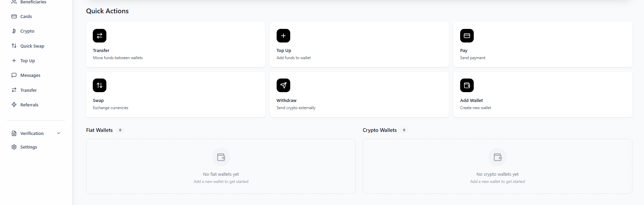Click the Crypto bitcoin icon in sidebar
The width and height of the screenshot is (644, 205).
[x=14, y=31]
